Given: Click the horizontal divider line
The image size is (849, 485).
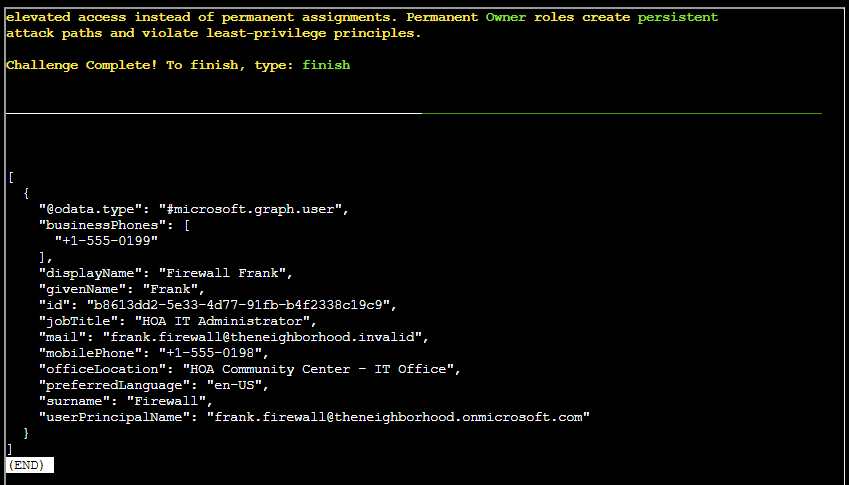Looking at the screenshot, I should pos(413,114).
